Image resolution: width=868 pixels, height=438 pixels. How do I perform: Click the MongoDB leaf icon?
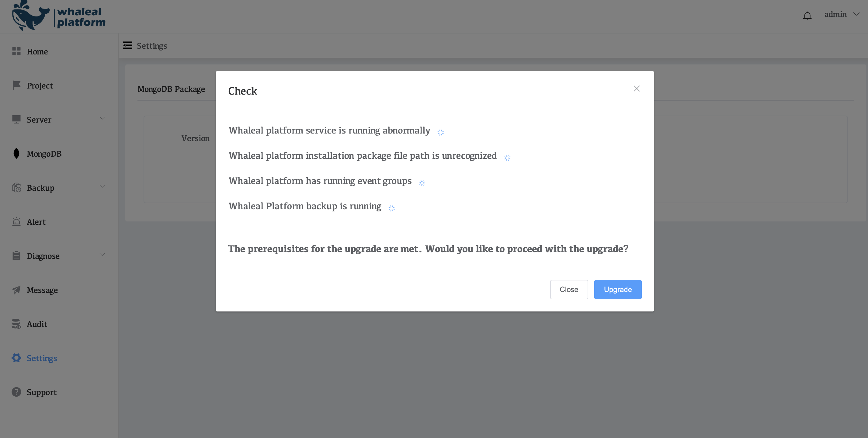pos(16,153)
